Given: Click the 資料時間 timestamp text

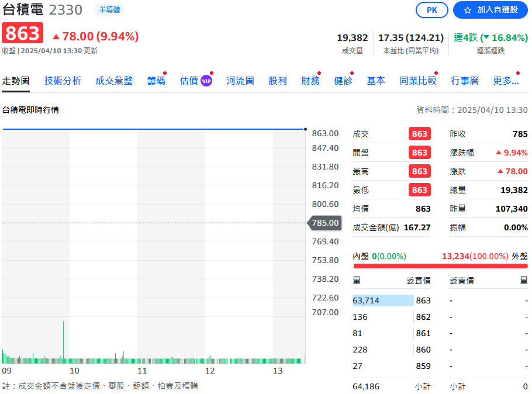Looking at the screenshot, I should click(x=472, y=110).
